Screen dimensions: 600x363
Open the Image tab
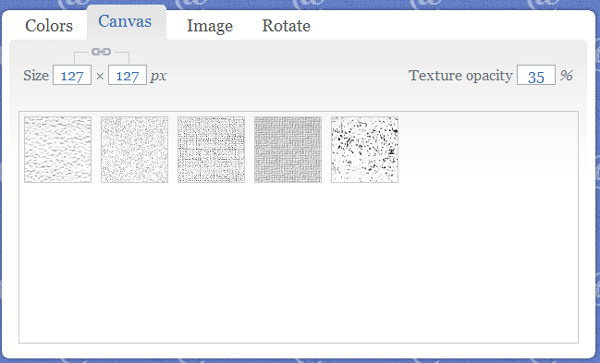tap(210, 26)
